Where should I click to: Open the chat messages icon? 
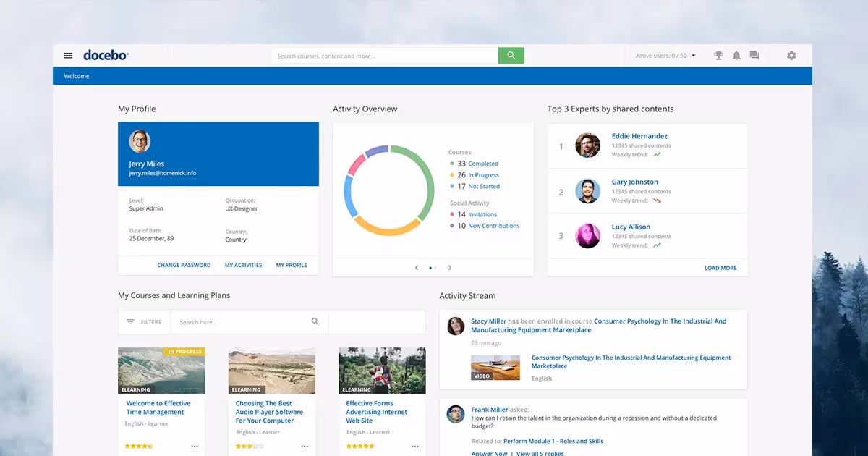[754, 56]
